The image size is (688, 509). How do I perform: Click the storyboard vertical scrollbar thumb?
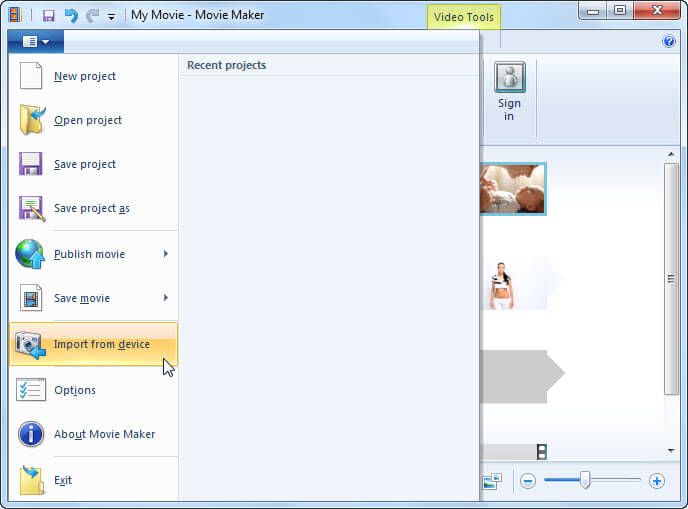[x=671, y=279]
